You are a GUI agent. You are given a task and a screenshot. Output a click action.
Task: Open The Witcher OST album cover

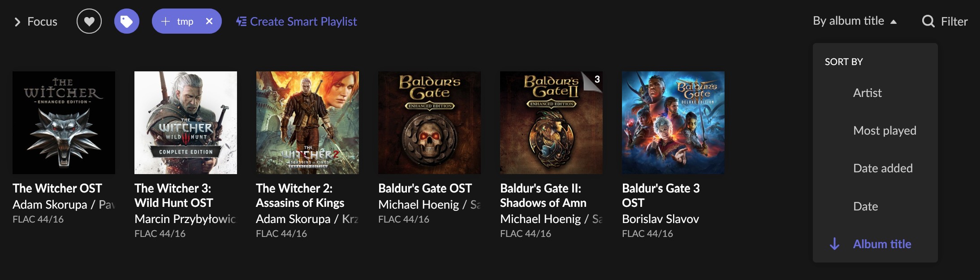click(64, 122)
